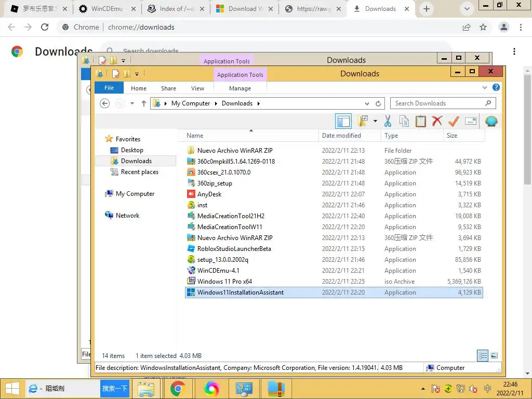Viewport: 532px width, 399px height.
Task: Expand breadcrumb arrow after Downloads
Action: click(259, 103)
